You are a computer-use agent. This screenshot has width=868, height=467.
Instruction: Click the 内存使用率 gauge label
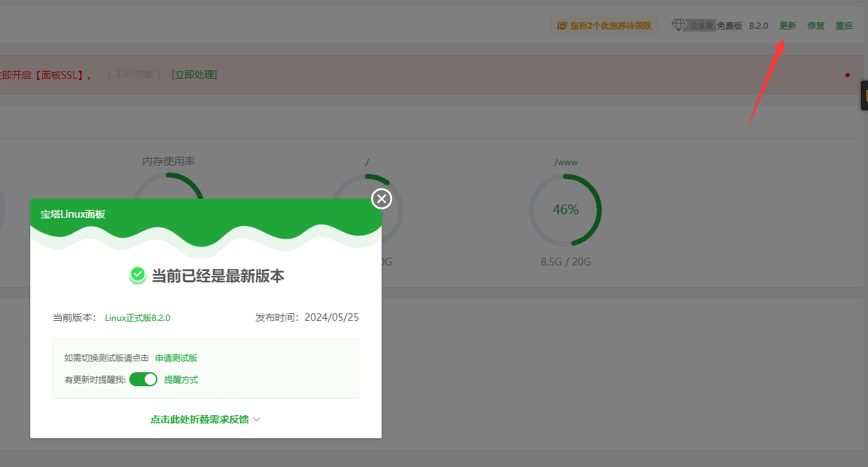tap(169, 162)
